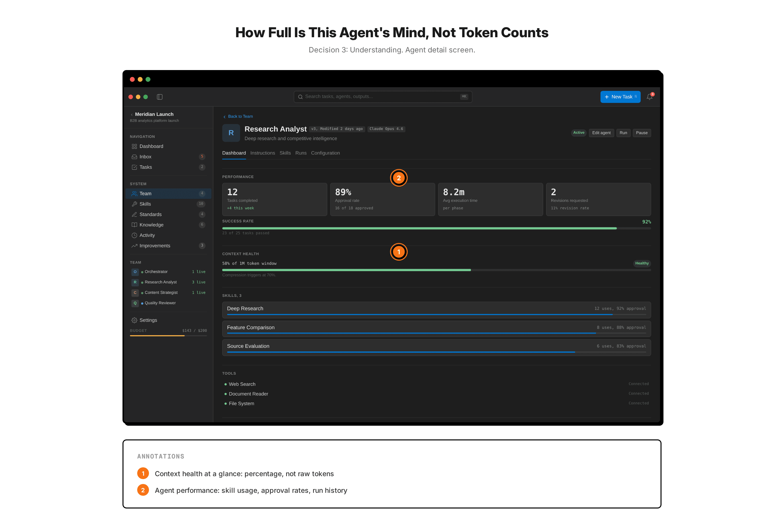784x532 pixels.
Task: Select Orchestrator in the team list
Action: (x=168, y=272)
